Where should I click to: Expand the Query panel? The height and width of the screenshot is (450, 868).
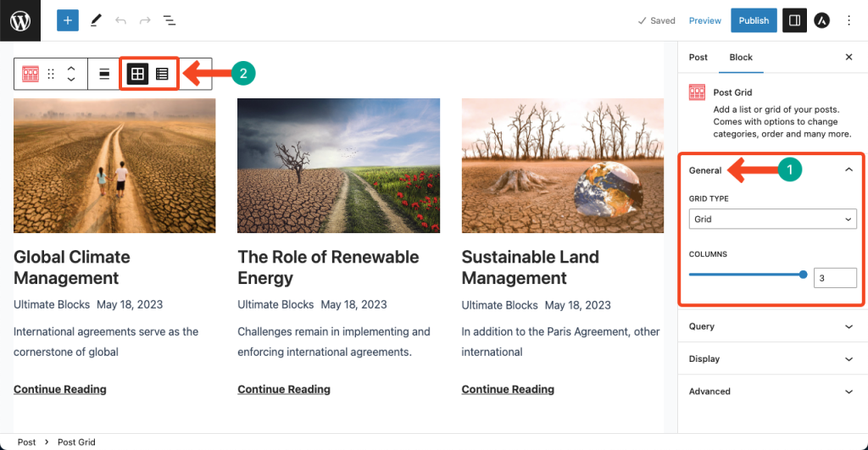point(772,326)
